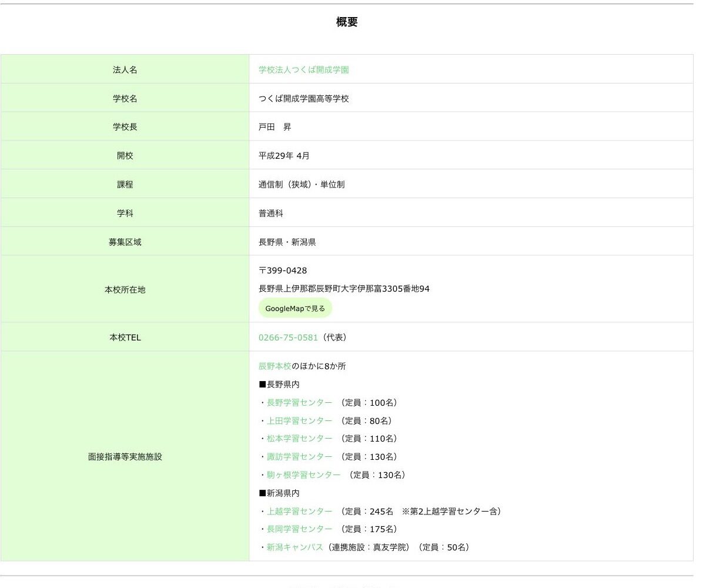This screenshot has height=588, width=723.
Task: Open 上田学習センター link
Action: [299, 421]
